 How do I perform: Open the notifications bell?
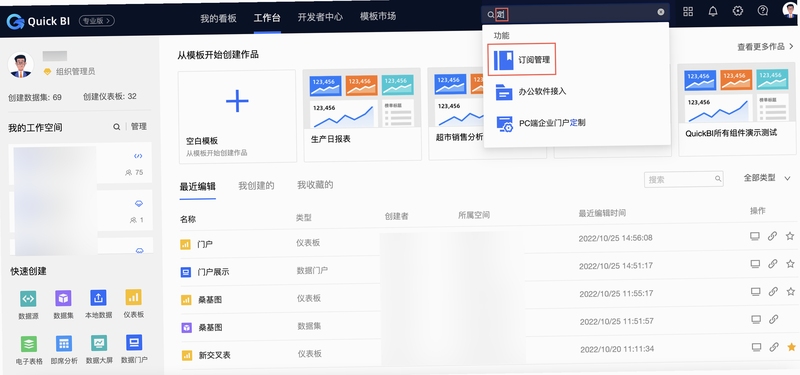(x=713, y=11)
